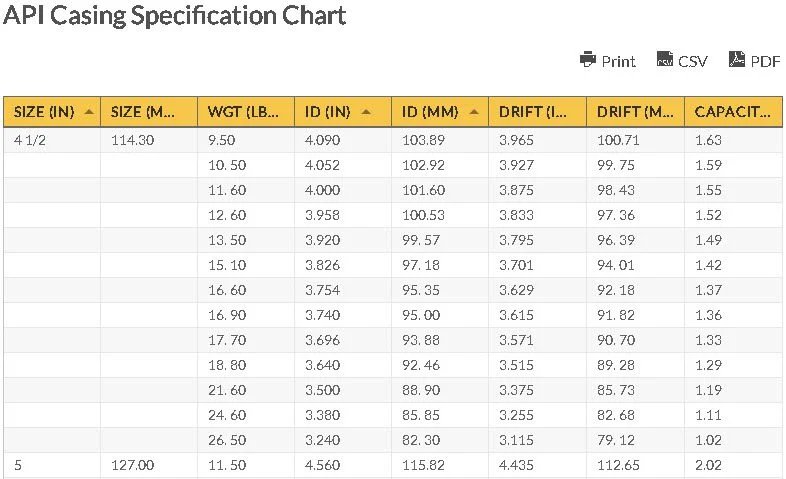Image resolution: width=786 pixels, height=479 pixels.
Task: Click the CSV export text link
Action: [x=692, y=61]
